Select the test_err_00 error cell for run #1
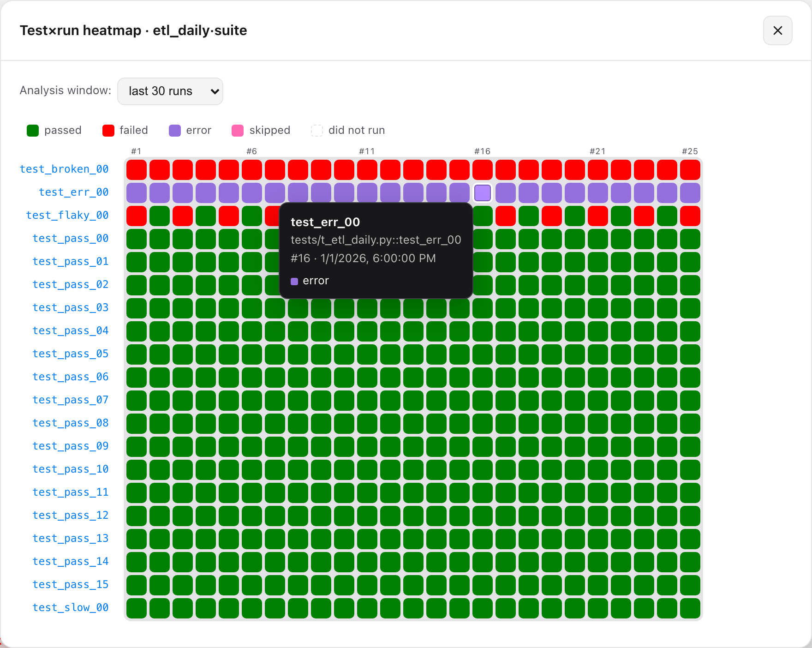The image size is (812, 648). pos(137,193)
